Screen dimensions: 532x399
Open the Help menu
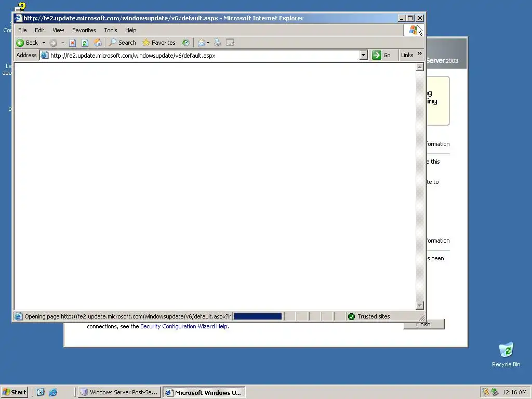click(130, 30)
